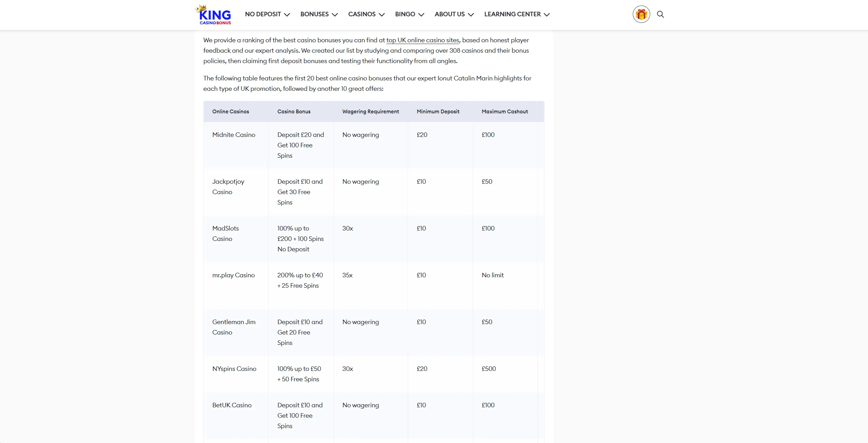Click MadSlots 30x wagering value
This screenshot has width=868, height=443.
(x=348, y=228)
